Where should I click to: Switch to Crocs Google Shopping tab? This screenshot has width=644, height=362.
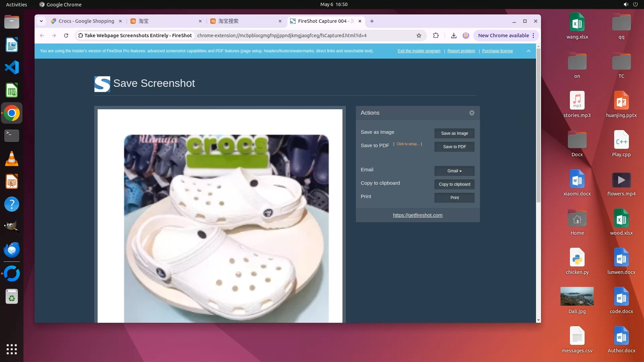pos(86,21)
